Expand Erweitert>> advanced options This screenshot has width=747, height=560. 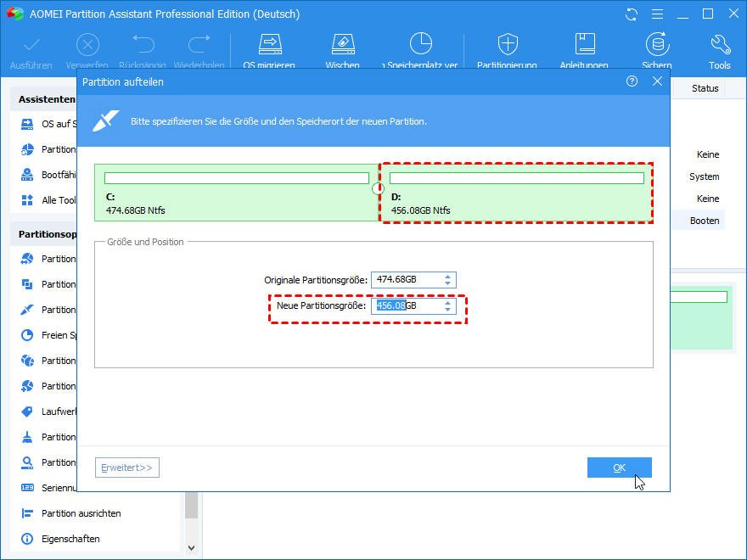tap(127, 468)
